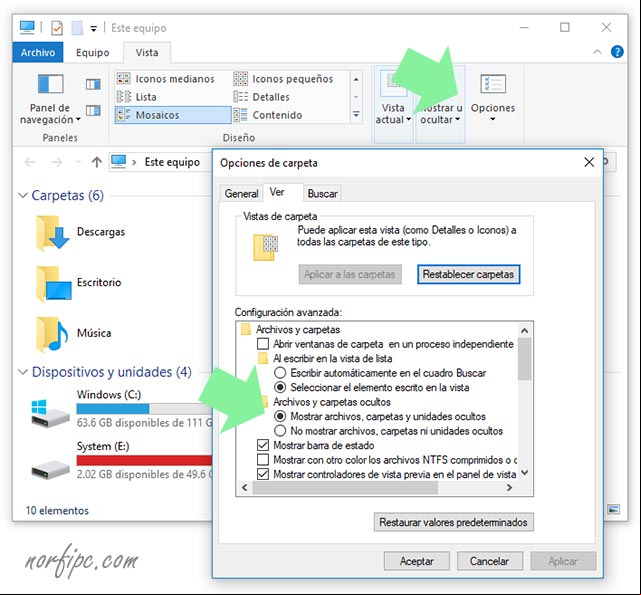
Task: Click the Windows (C:) blue capacity bar
Action: [x=113, y=409]
